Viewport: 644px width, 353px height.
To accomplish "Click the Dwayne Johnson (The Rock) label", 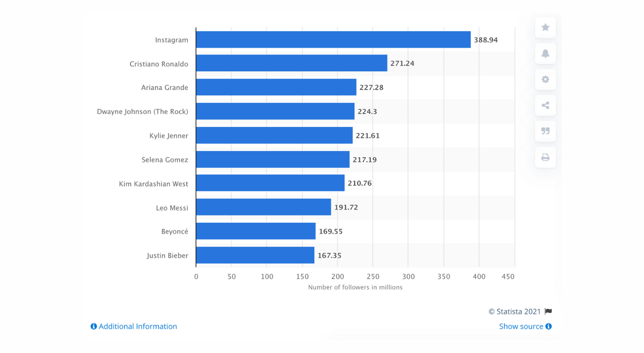I will (x=143, y=112).
